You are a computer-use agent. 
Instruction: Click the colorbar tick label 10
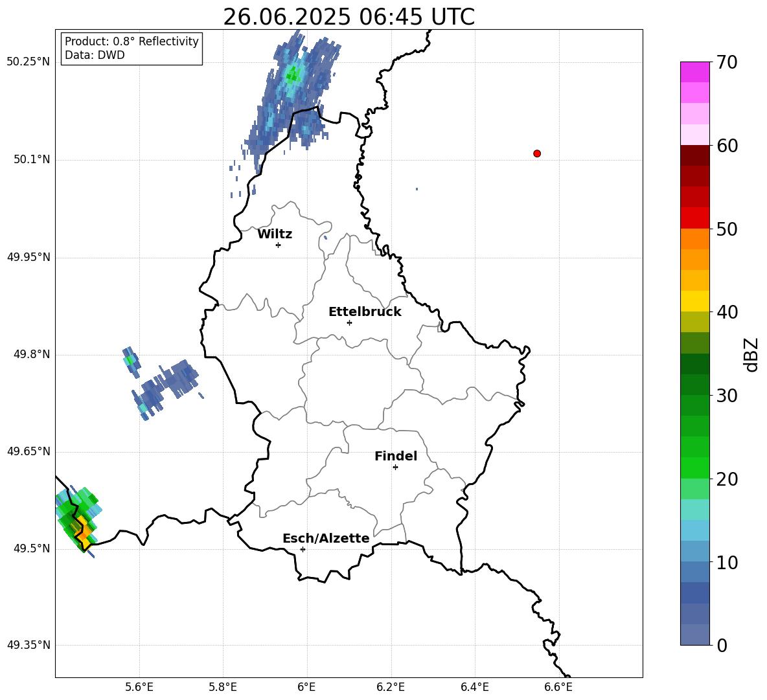[x=727, y=563]
